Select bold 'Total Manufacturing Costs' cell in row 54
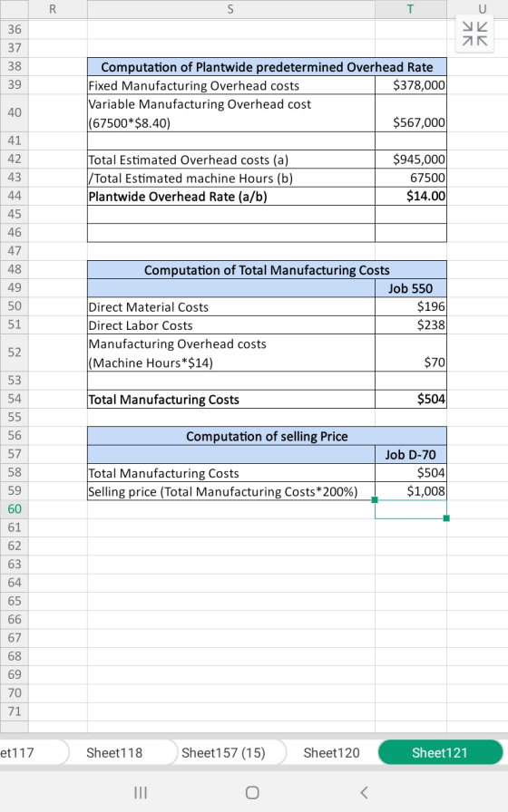This screenshot has width=508, height=812. (231, 400)
